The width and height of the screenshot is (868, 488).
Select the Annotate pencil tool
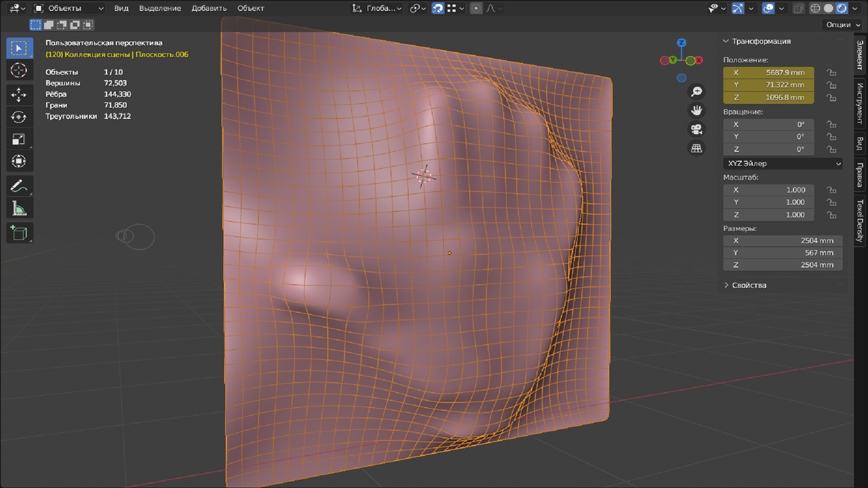pyautogui.click(x=19, y=186)
